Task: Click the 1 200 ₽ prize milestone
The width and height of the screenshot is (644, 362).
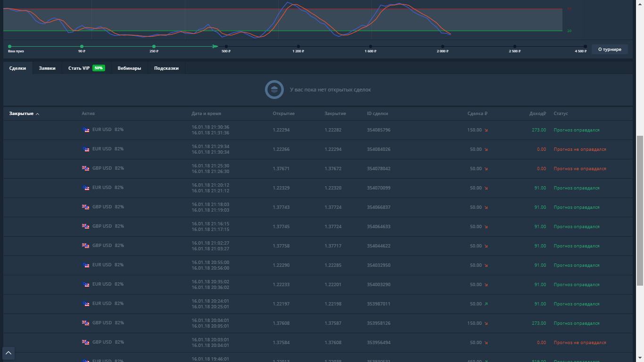Action: (x=298, y=46)
